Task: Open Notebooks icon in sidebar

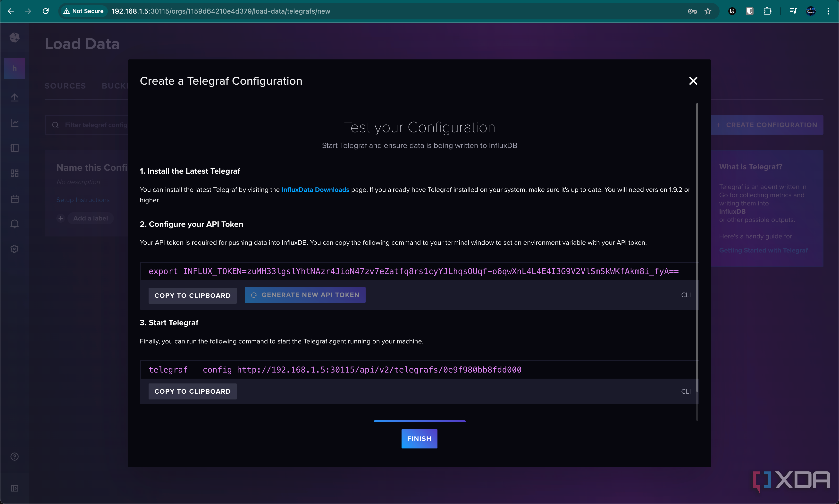Action: coord(14,148)
